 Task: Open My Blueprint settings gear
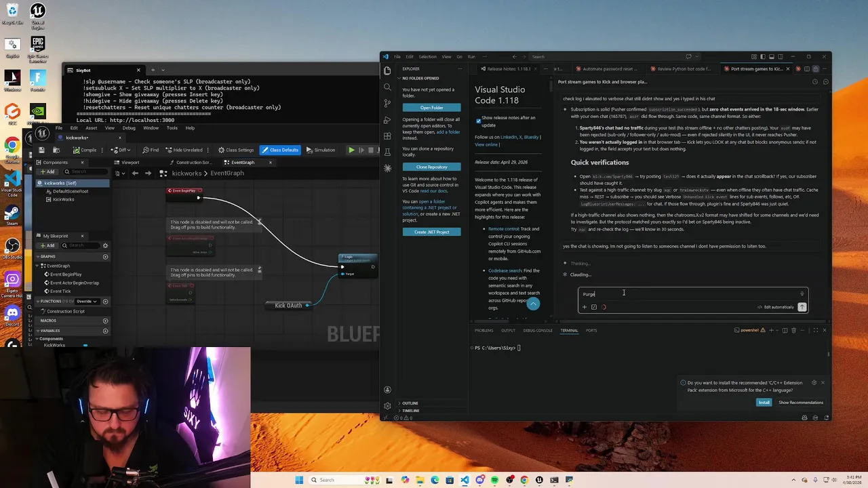105,245
